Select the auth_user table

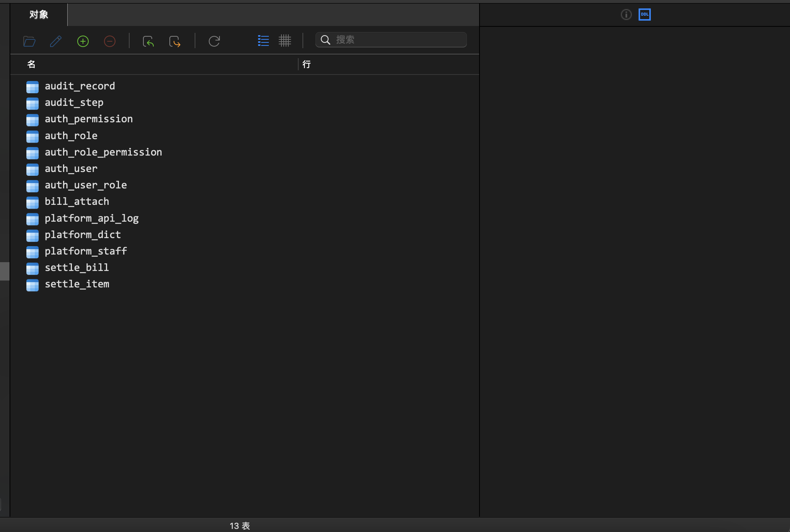tap(71, 169)
